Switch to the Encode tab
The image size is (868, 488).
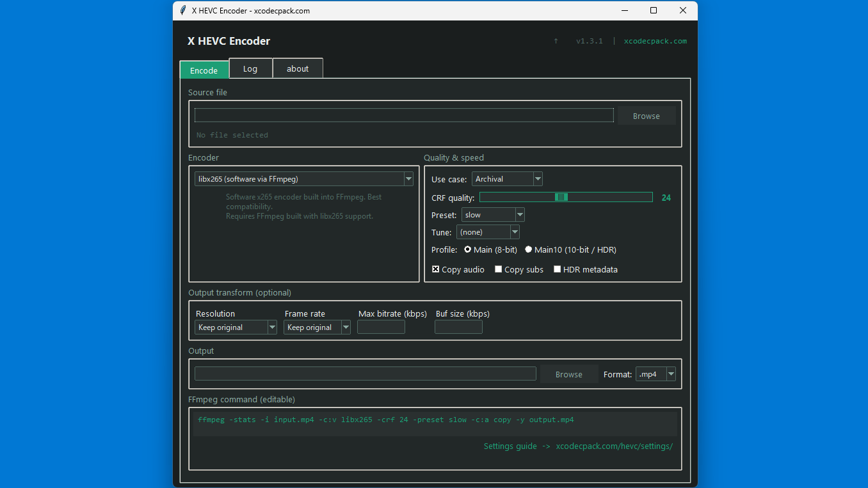coord(204,70)
